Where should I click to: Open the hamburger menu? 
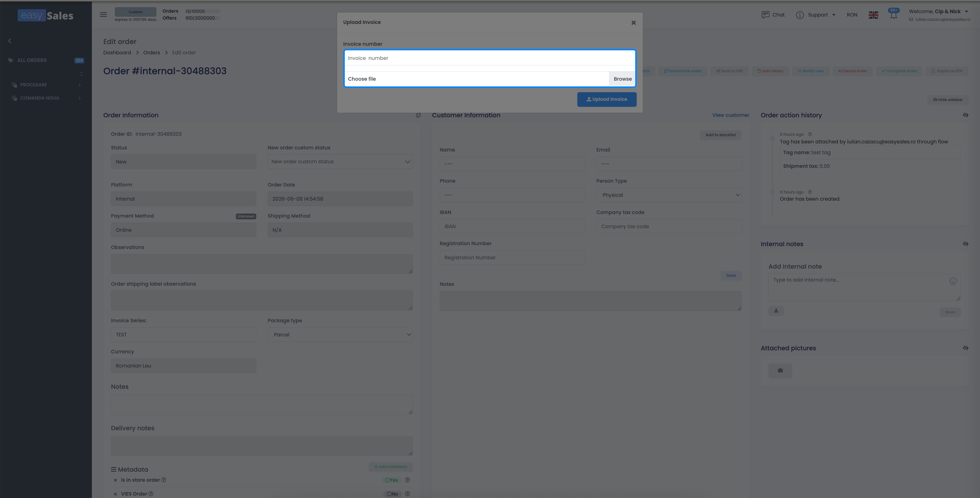pos(103,14)
